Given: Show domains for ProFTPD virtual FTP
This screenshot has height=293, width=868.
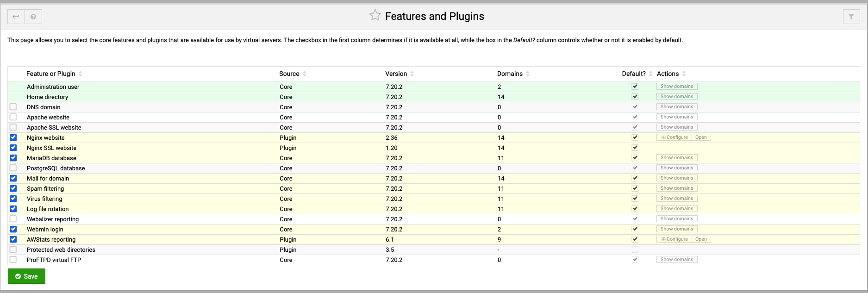Looking at the screenshot, I should pyautogui.click(x=677, y=260).
